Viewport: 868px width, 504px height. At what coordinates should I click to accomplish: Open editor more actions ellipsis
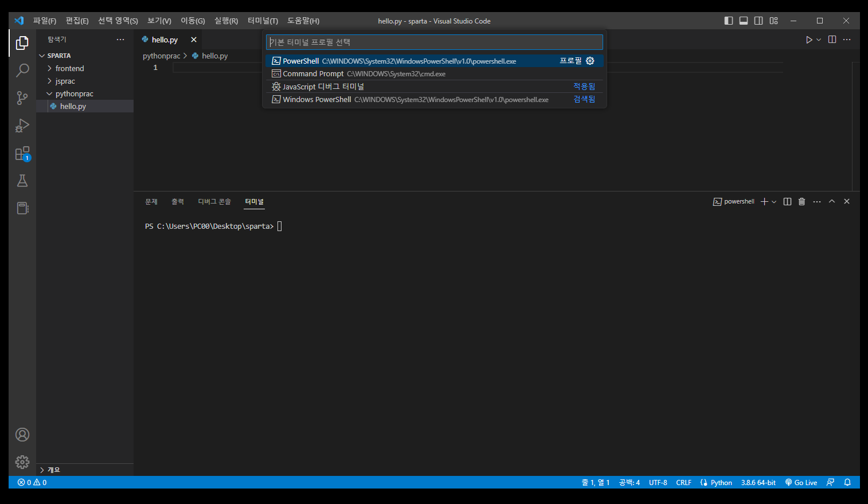point(847,40)
